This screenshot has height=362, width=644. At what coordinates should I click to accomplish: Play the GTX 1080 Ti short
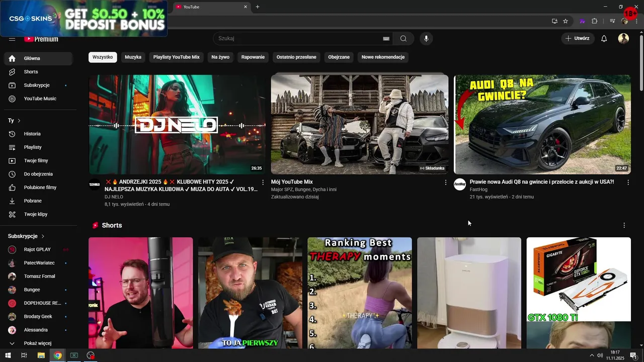pyautogui.click(x=579, y=293)
